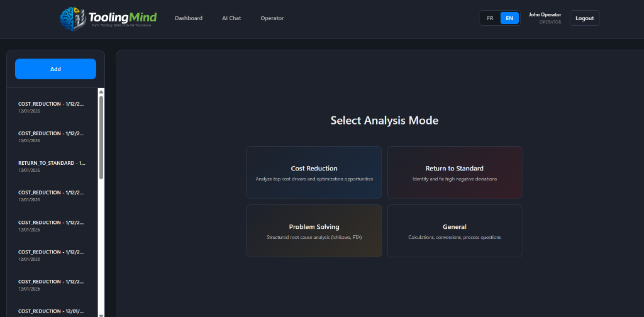Click the sidebar scrollbar down arrow
The image size is (644, 317).
pyautogui.click(x=101, y=313)
